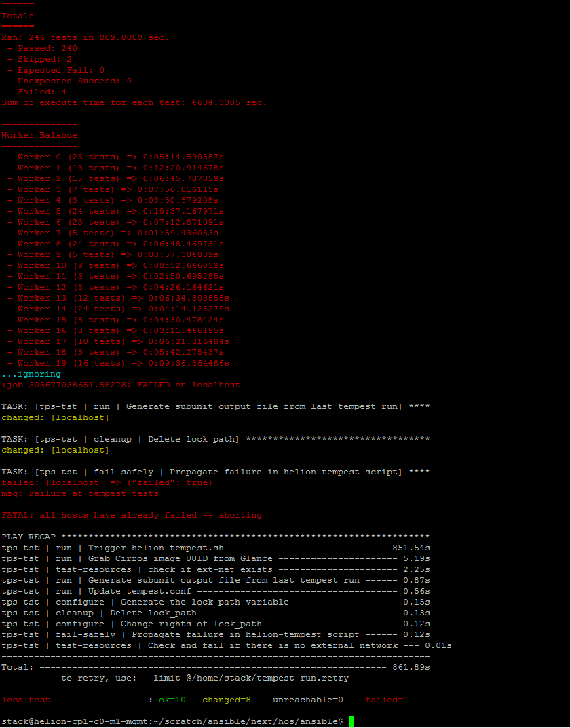Click the Worker 11 (5 tests) line

tap(115, 276)
